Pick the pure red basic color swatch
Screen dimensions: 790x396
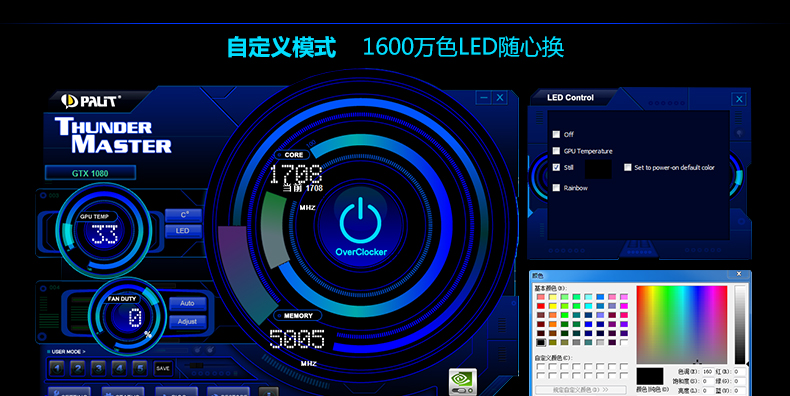pyautogui.click(x=541, y=306)
